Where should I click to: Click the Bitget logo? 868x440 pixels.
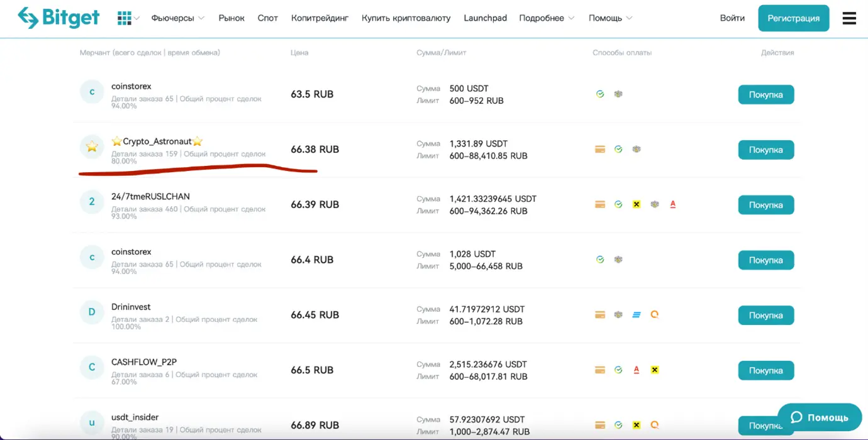point(58,18)
